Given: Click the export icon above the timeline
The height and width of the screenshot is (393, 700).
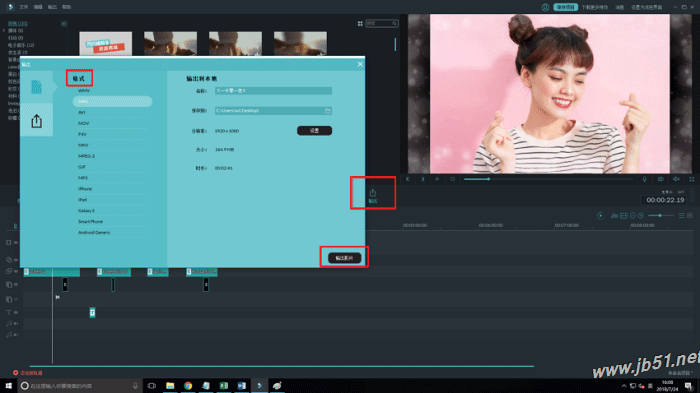Looking at the screenshot, I should [x=373, y=196].
